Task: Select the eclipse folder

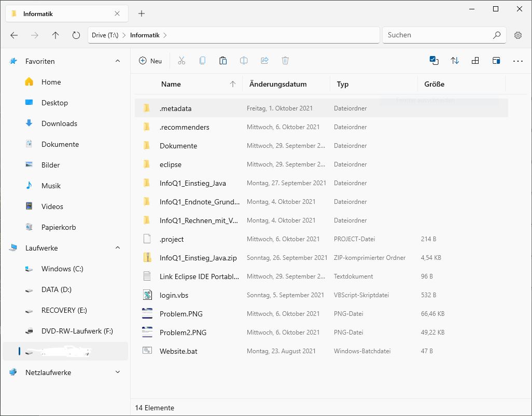Action: (x=321, y=164)
